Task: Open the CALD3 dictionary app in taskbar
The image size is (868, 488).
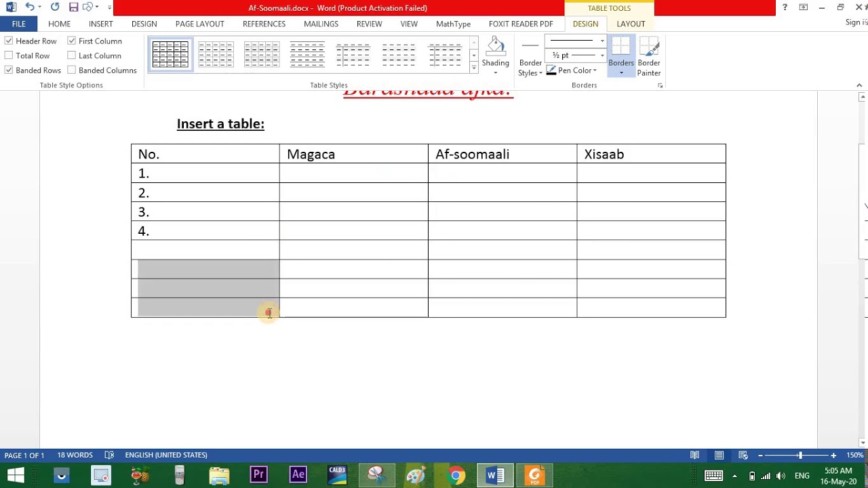Action: [x=337, y=475]
